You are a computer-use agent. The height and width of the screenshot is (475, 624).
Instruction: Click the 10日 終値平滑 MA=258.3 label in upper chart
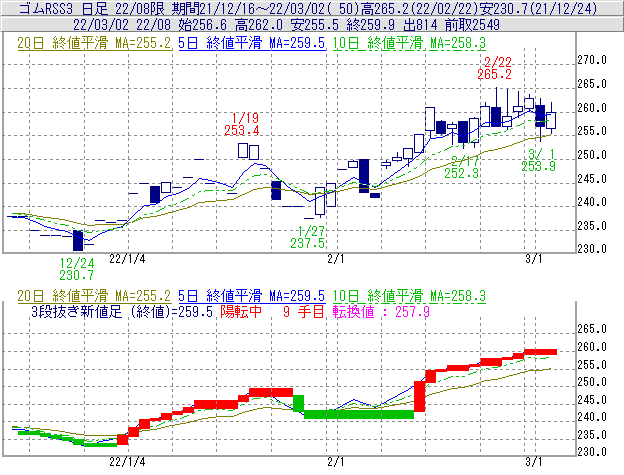pyautogui.click(x=409, y=43)
